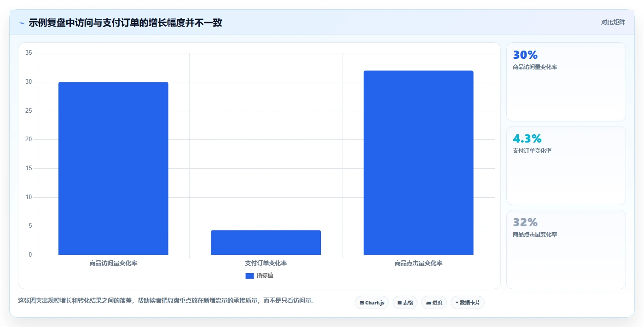The image size is (644, 327).
Task: Click the blue legend color box
Action: pyautogui.click(x=249, y=276)
